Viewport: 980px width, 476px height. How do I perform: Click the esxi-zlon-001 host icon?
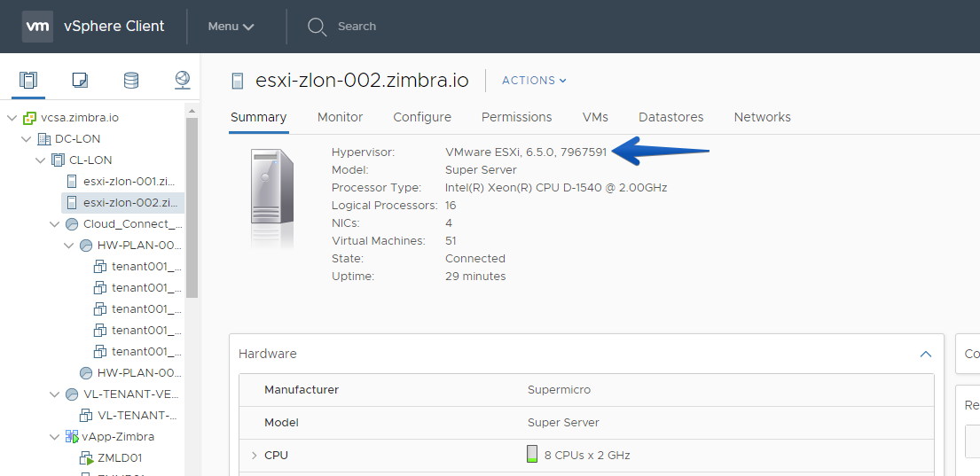(72, 181)
